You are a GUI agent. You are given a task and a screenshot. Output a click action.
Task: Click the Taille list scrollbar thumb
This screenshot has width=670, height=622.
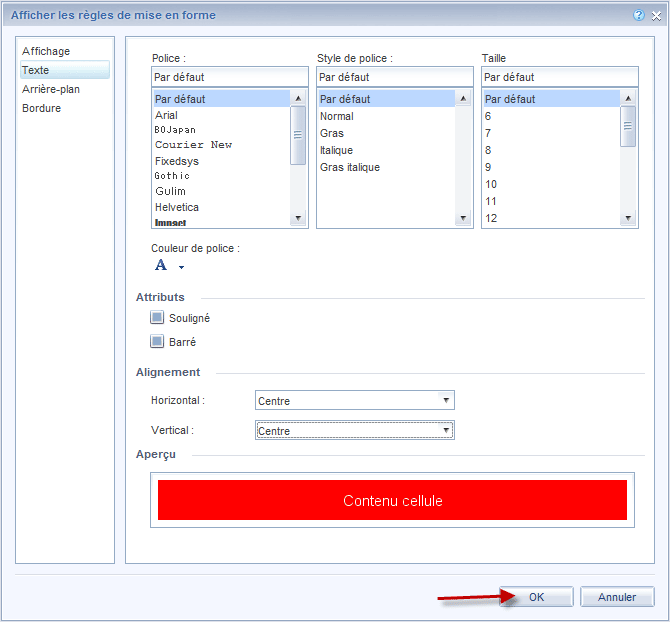coord(628,126)
